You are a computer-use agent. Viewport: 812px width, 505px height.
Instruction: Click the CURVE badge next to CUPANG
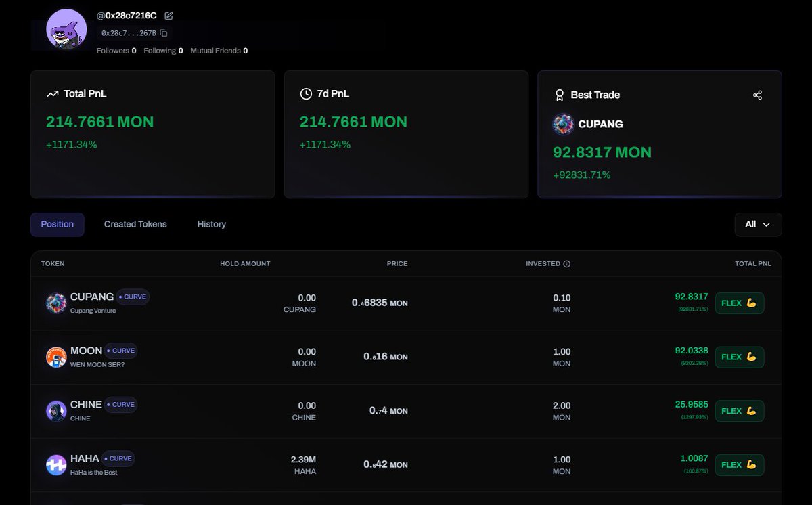coord(133,297)
